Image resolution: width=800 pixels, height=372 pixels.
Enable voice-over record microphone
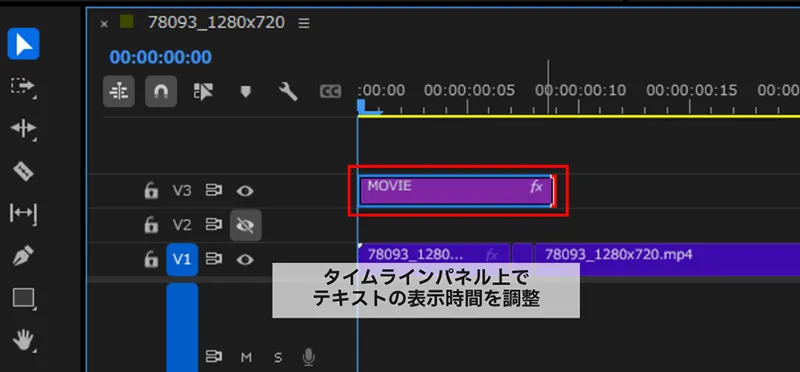point(308,357)
